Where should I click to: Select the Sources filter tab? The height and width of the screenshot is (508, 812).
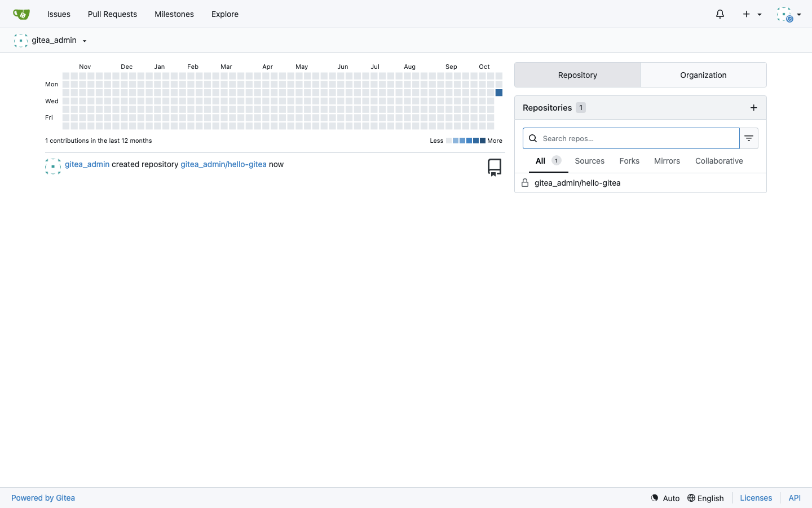point(590,161)
